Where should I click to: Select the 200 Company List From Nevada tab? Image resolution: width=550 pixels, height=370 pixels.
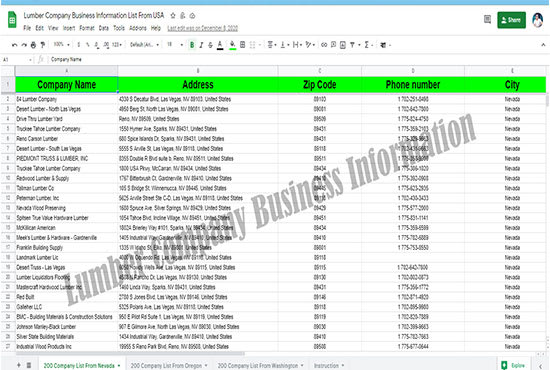coord(81,365)
